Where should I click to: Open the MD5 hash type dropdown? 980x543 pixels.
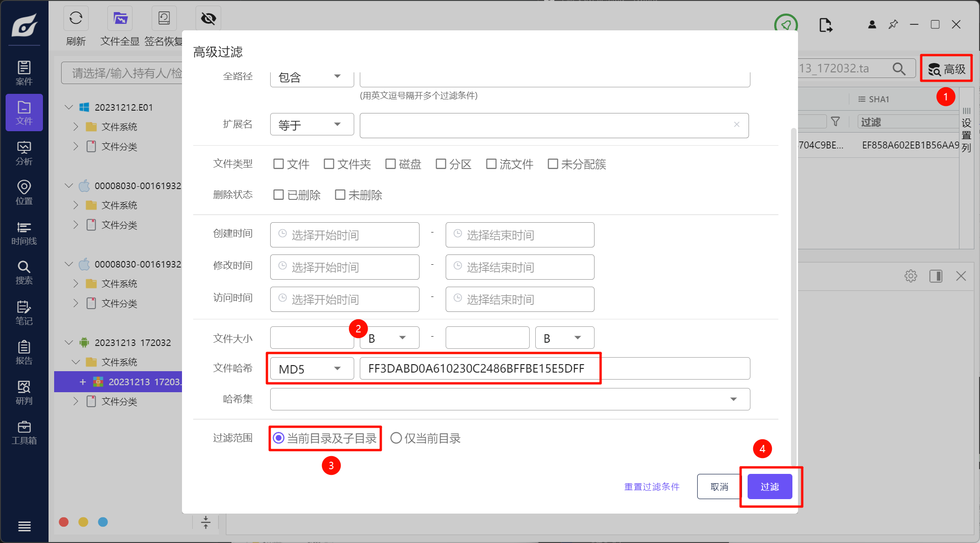311,369
